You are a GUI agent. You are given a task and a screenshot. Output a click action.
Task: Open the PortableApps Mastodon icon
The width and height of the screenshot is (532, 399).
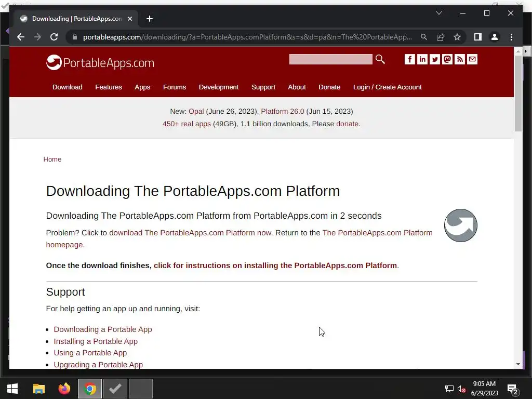coord(447,59)
